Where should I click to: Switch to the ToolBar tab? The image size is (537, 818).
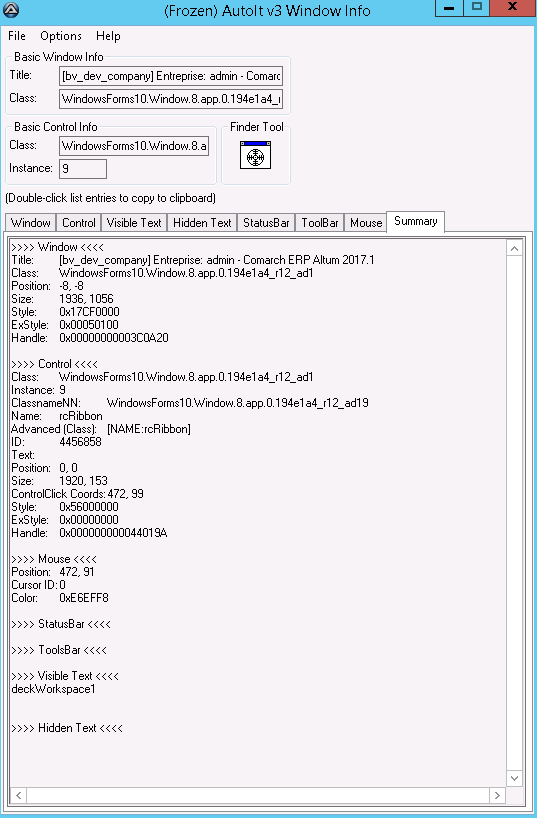320,223
